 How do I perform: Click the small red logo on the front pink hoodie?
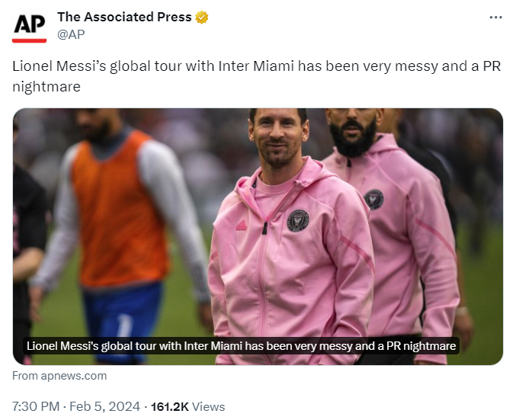241,226
